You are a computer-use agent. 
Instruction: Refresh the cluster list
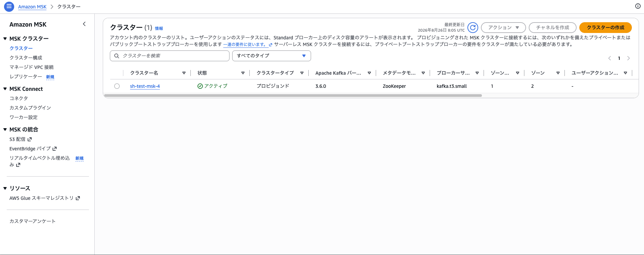[x=473, y=28]
